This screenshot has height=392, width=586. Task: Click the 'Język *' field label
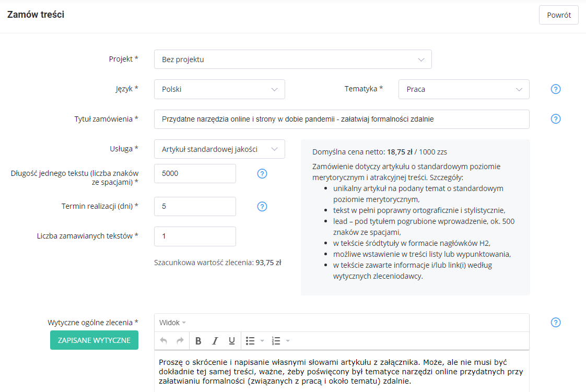(x=127, y=89)
